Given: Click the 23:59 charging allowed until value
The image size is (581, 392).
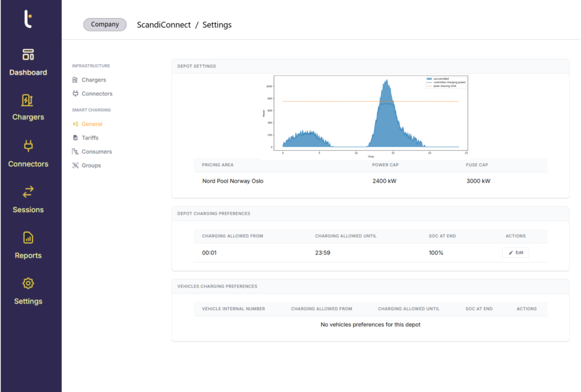Looking at the screenshot, I should pyautogui.click(x=323, y=253).
